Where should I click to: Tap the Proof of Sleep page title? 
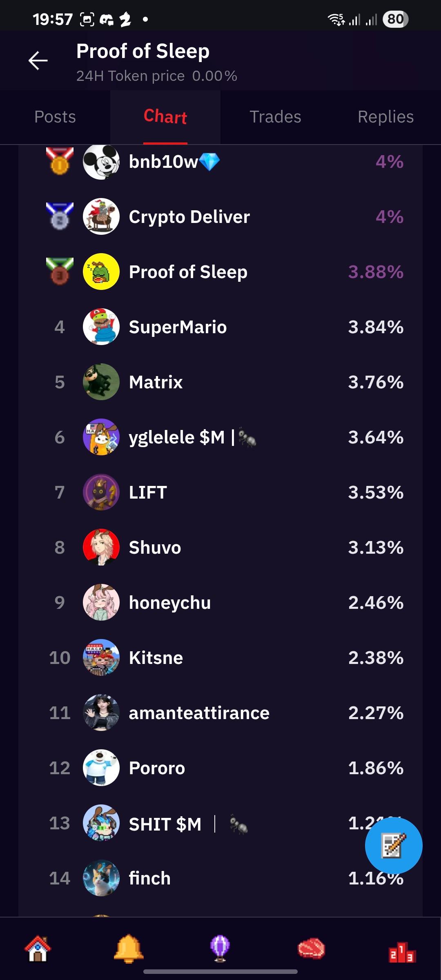tap(143, 51)
